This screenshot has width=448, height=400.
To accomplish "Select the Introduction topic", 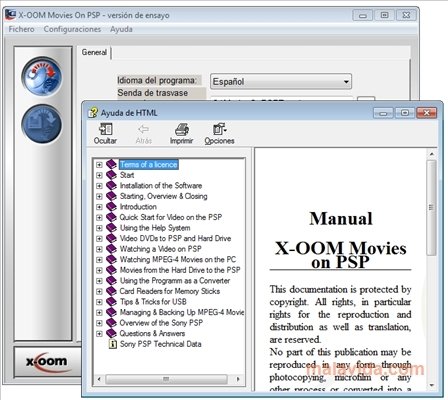I will [138, 207].
